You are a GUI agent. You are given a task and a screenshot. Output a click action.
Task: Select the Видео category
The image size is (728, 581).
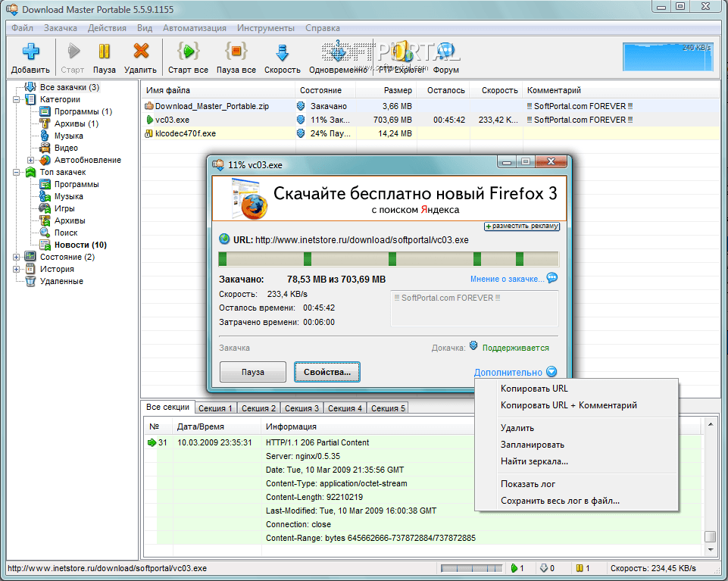click(x=66, y=148)
